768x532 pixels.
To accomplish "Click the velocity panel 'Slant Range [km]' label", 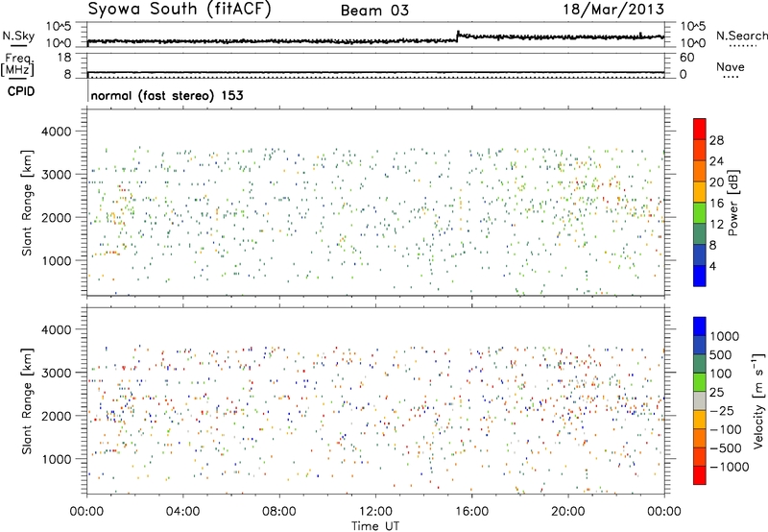I will click(x=27, y=401).
